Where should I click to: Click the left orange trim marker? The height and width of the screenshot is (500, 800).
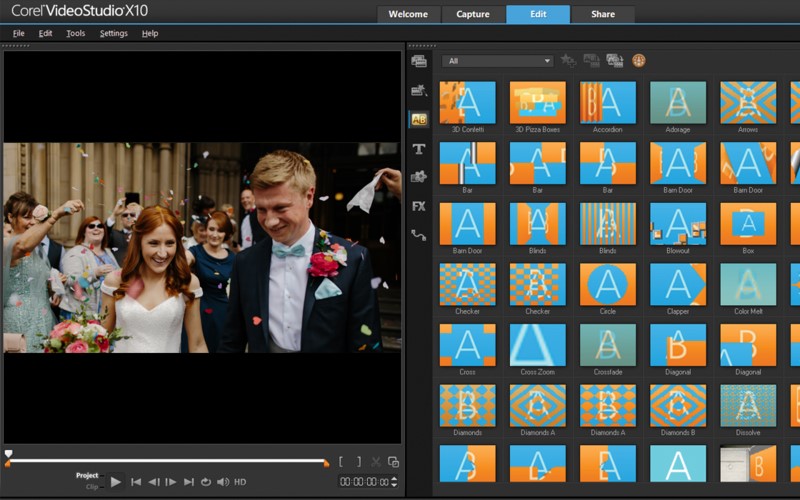[7, 464]
